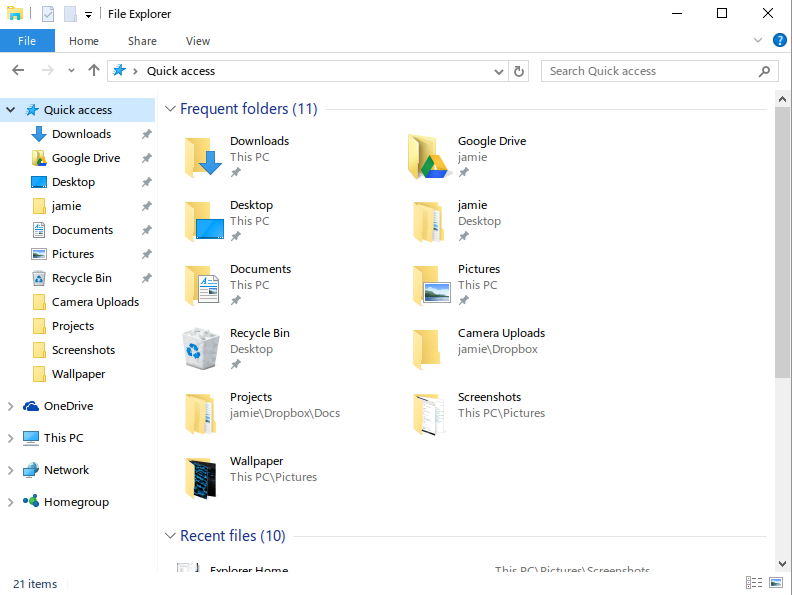792x595 pixels.
Task: Select Camera Uploads in the navigation pane
Action: tap(95, 302)
